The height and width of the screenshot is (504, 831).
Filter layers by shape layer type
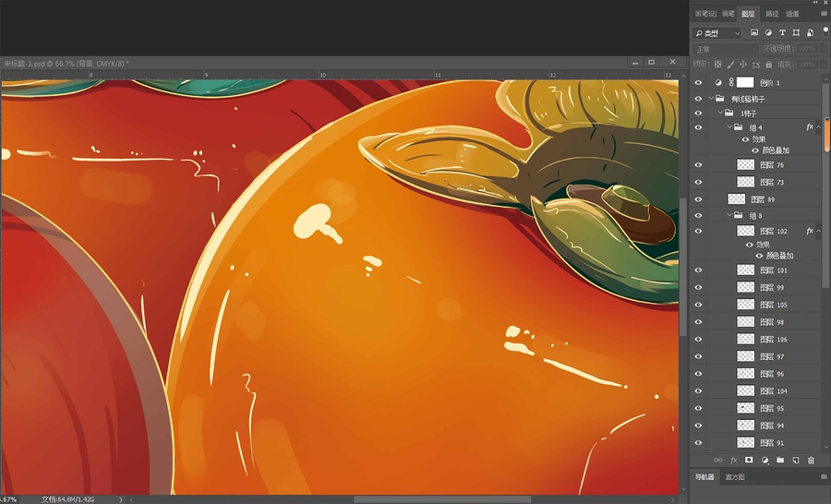coord(796,33)
